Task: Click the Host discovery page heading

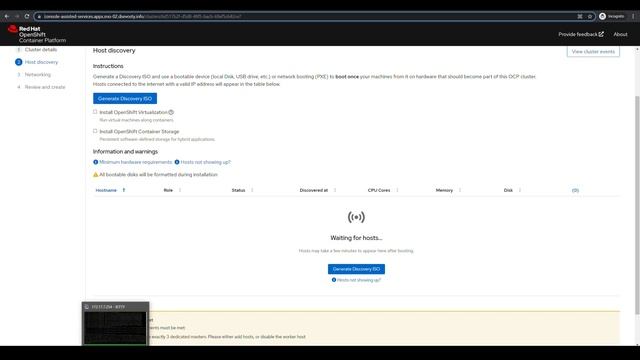Action: click(x=114, y=51)
